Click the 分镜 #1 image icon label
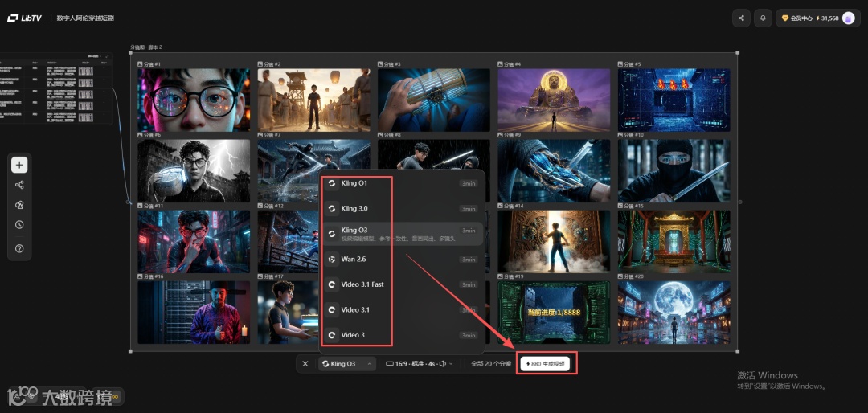This screenshot has height=413, width=868. point(149,64)
